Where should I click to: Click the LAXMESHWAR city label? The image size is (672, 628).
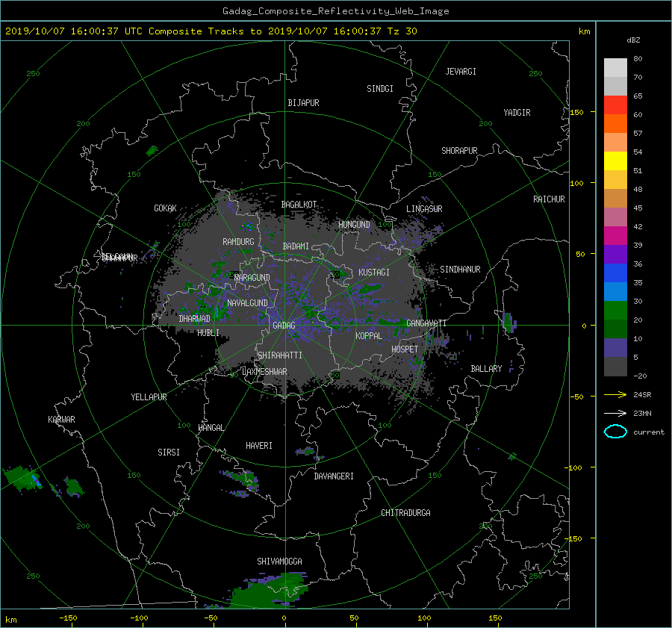tap(264, 372)
